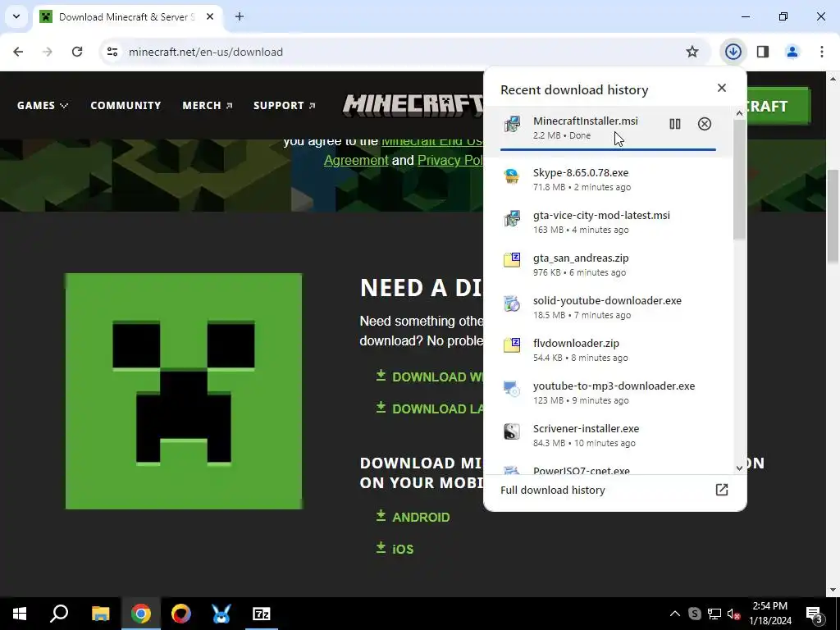Reload the Minecraft download page

(77, 52)
